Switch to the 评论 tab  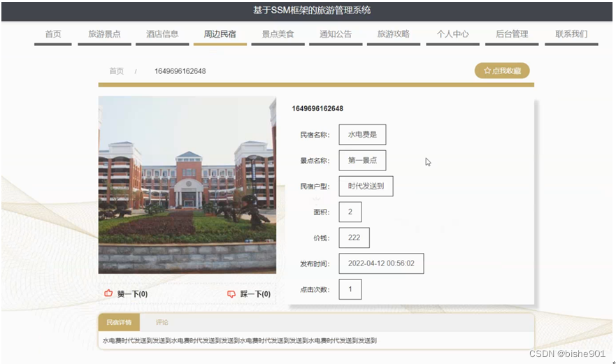[162, 322]
